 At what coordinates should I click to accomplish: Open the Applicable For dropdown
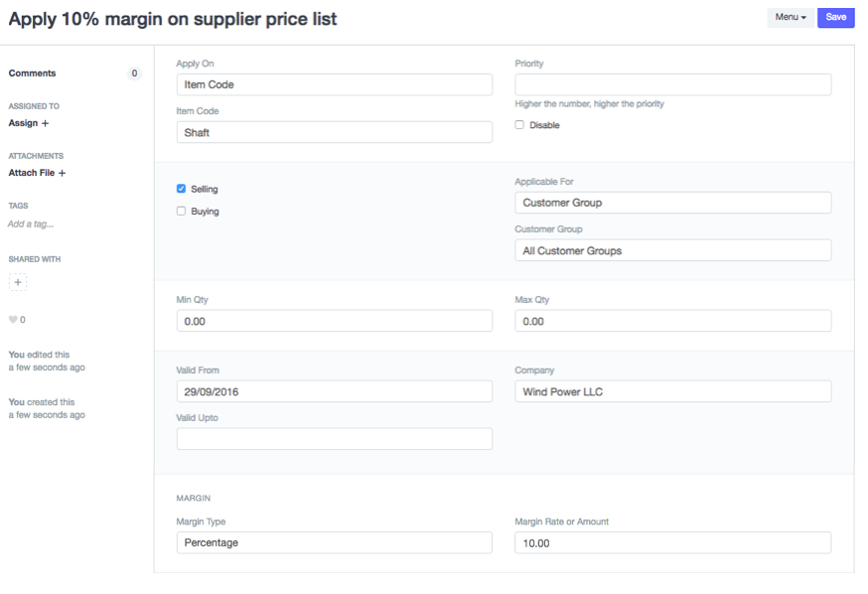tap(672, 203)
